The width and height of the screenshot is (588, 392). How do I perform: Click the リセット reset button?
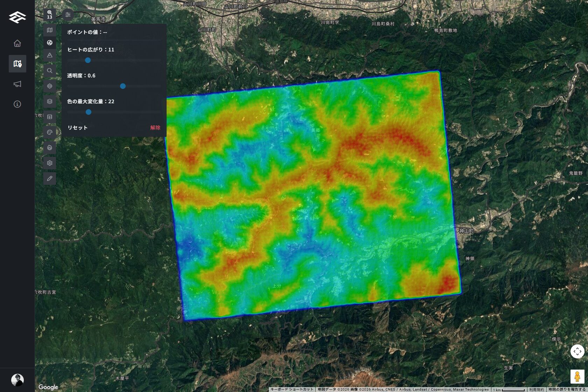[77, 128]
